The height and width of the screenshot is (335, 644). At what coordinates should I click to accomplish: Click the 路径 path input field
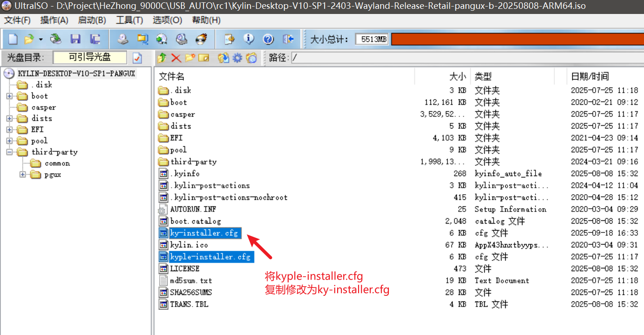pyautogui.click(x=467, y=58)
